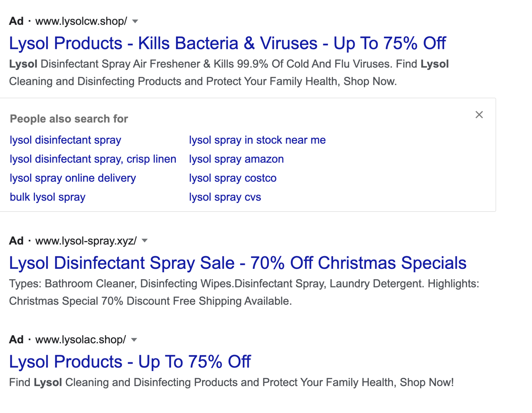Viewport: 532px width, 413px height.
Task: Search for lysol spray amazon
Action: pyautogui.click(x=236, y=159)
